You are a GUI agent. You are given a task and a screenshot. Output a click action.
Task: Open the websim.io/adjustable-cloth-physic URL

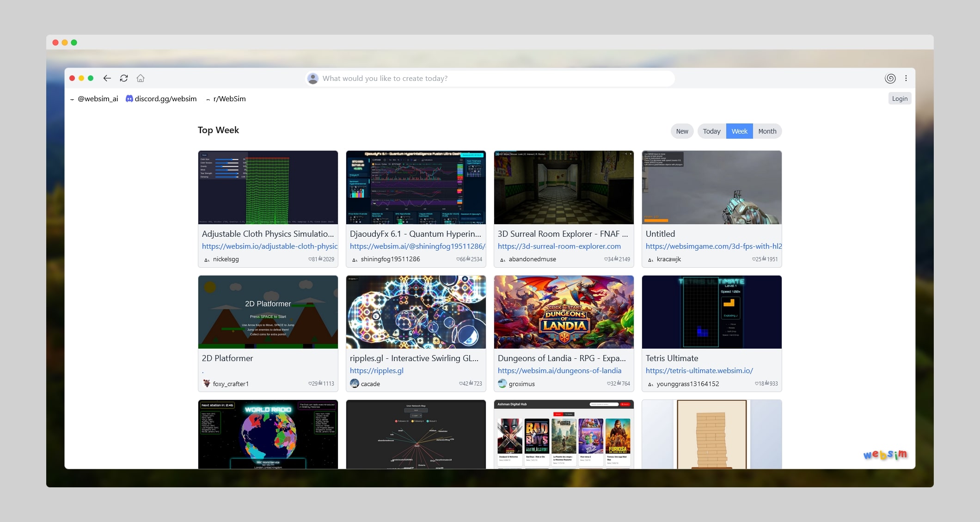pyautogui.click(x=270, y=246)
